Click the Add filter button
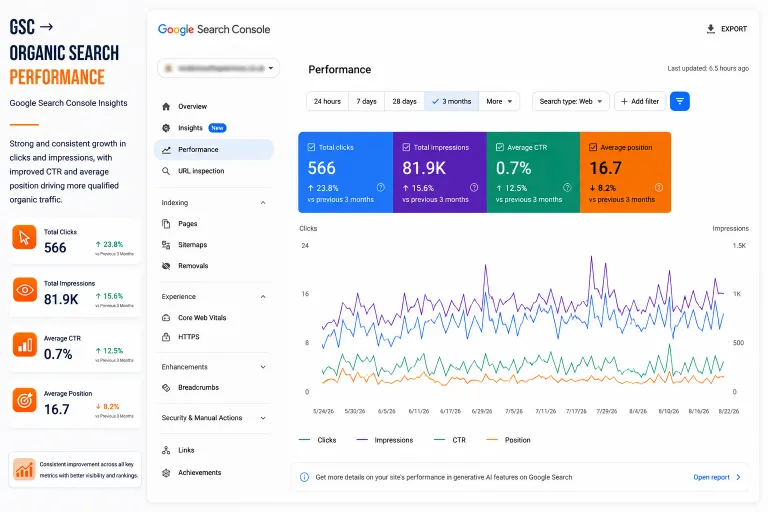The image size is (768, 512). pos(640,101)
